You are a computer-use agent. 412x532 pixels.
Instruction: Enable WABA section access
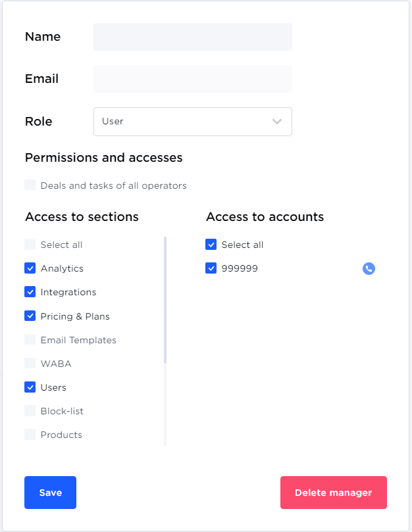pos(30,364)
